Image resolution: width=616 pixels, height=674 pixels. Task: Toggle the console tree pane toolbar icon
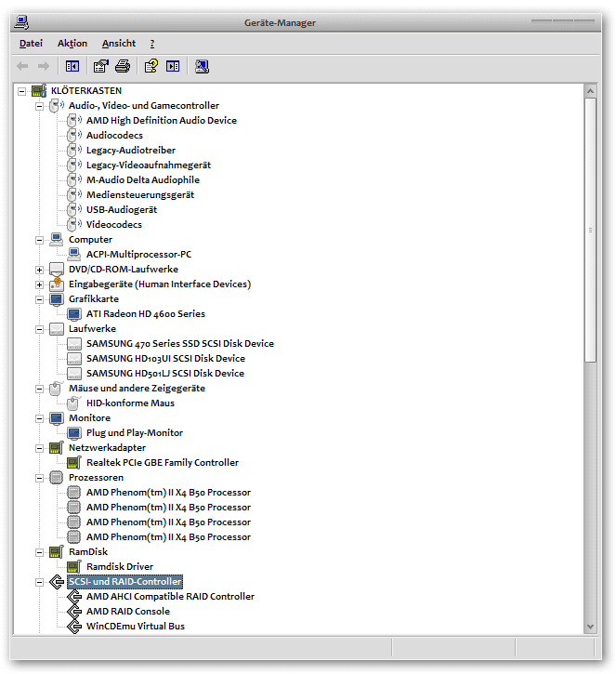(x=72, y=66)
